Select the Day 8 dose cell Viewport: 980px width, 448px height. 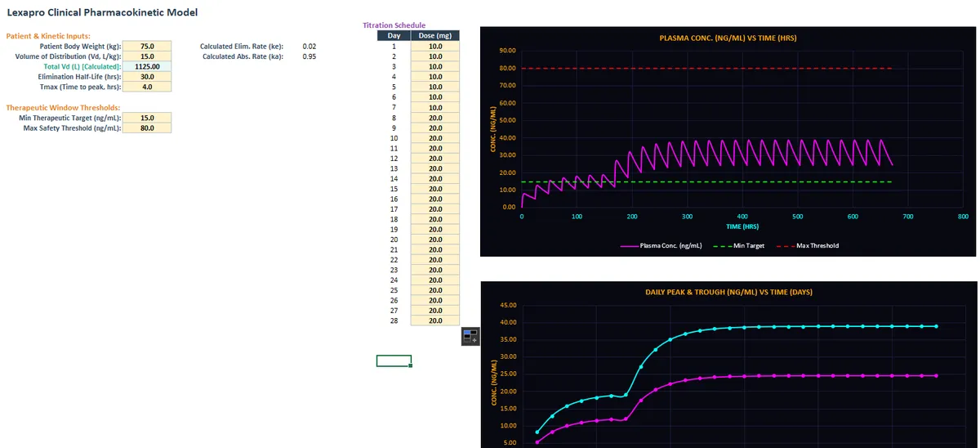pyautogui.click(x=434, y=118)
